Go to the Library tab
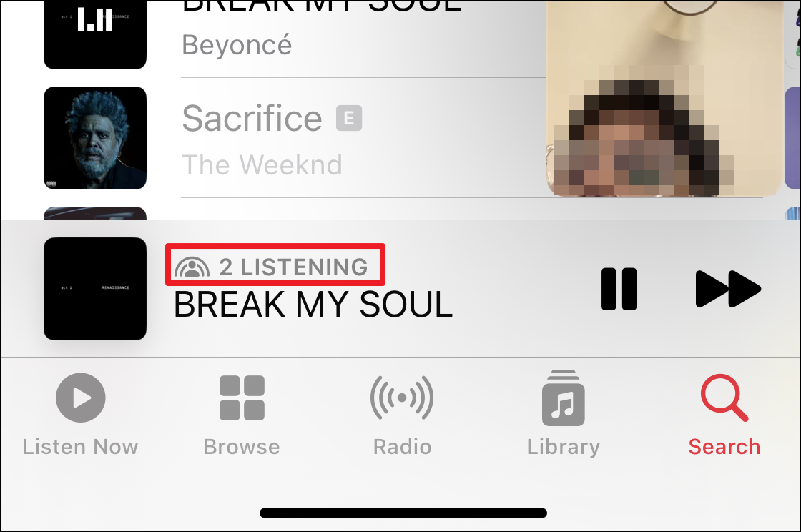 (564, 415)
